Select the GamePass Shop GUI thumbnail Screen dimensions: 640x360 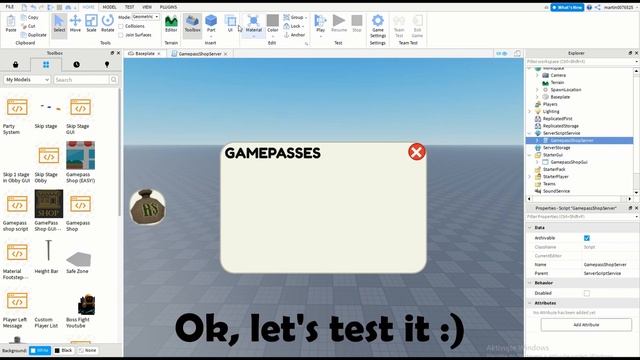49,204
